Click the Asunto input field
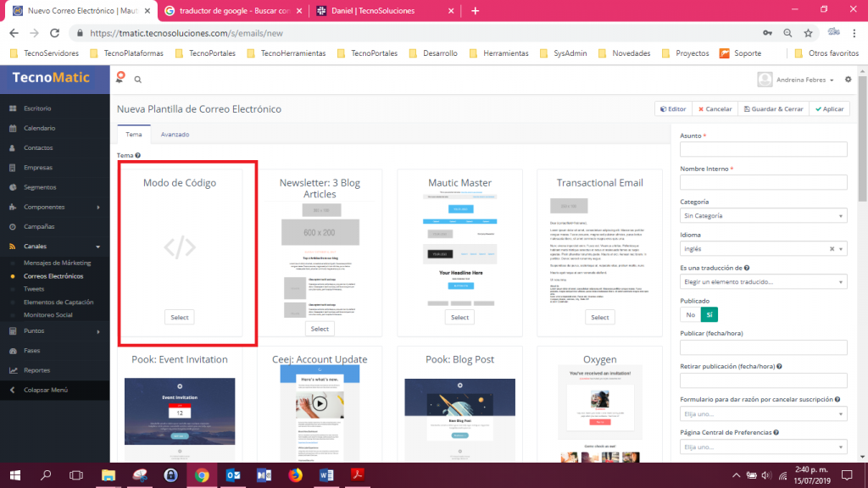 pos(763,150)
